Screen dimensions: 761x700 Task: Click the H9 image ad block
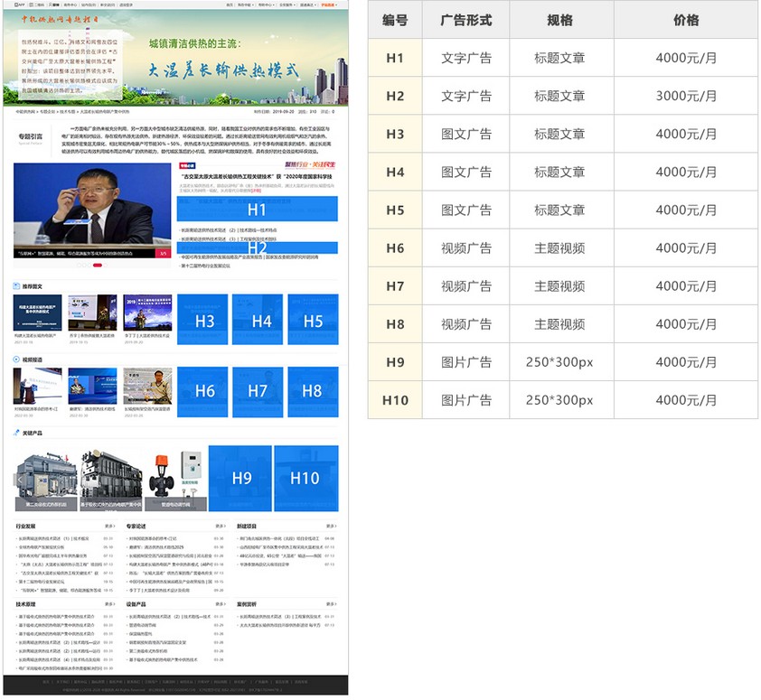[x=240, y=479]
